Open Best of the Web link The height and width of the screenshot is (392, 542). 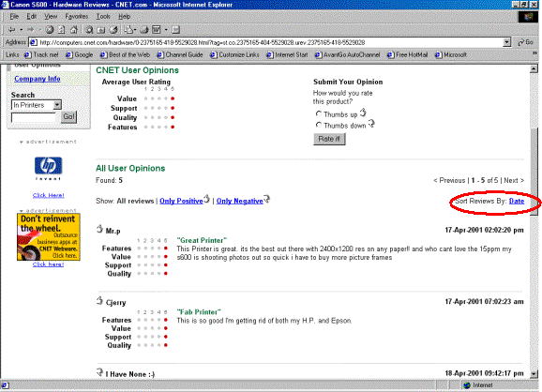125,54
